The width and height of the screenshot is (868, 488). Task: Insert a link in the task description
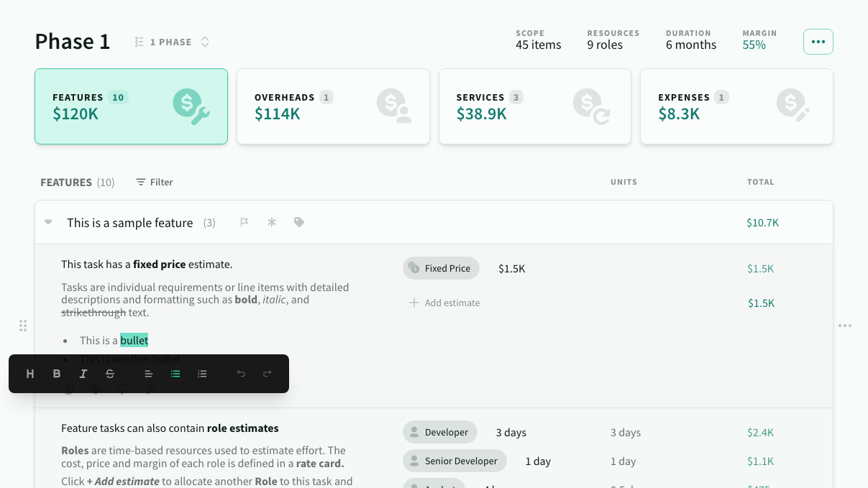[150, 390]
